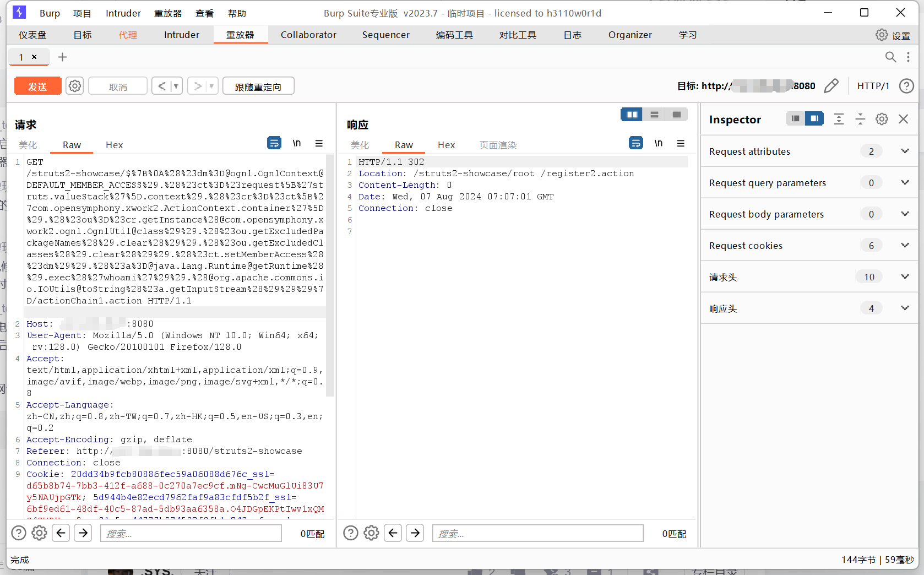This screenshot has height=575, width=924.
Task: Open Inspector settings gear
Action: pyautogui.click(x=882, y=119)
